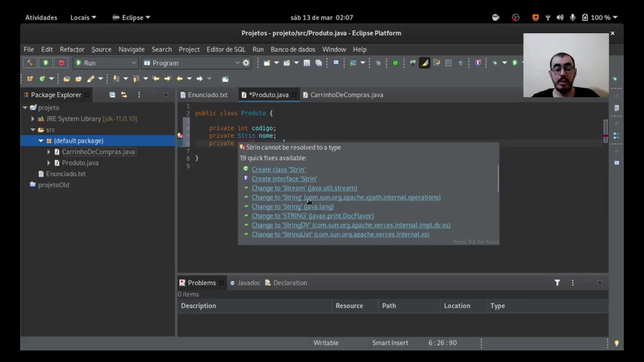Open Package Explorer view menu (three dots)
The width and height of the screenshot is (644, 362).
tap(139, 95)
